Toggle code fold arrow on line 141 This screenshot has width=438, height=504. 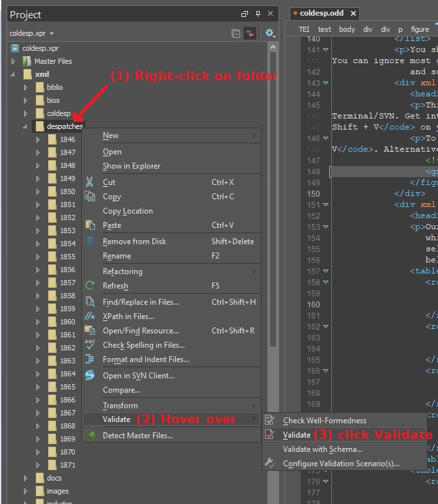coord(326,49)
